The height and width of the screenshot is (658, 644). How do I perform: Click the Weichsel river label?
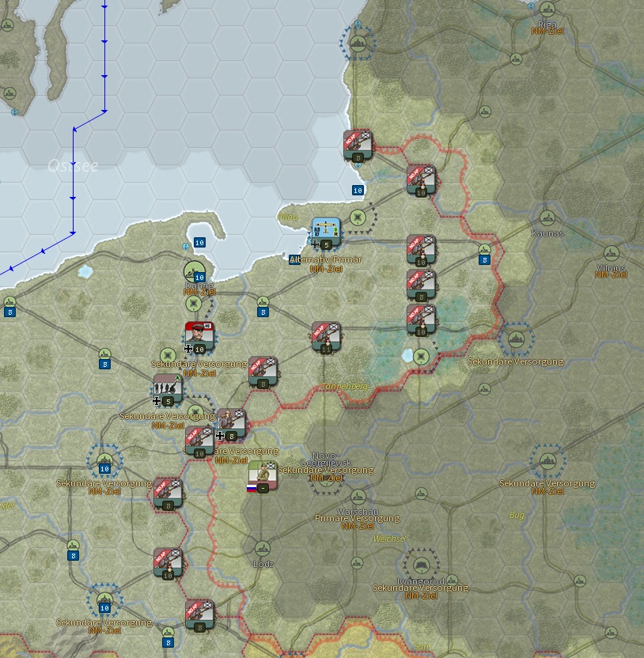click(389, 539)
